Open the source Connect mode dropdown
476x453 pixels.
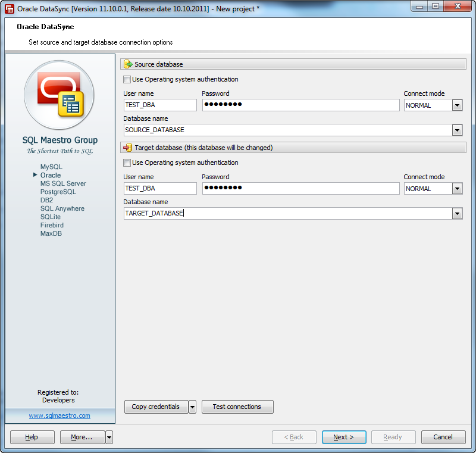(x=456, y=105)
